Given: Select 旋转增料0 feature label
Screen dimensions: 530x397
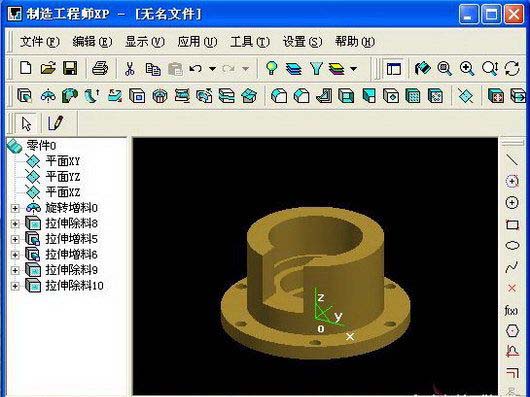Looking at the screenshot, I should (x=71, y=208).
